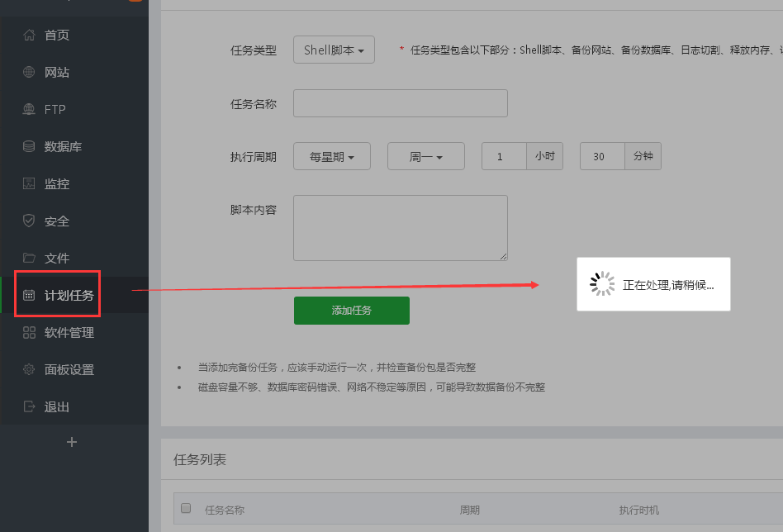Screen dimensions: 783x532
Task: Open 面板设置 panel settings
Action: pos(62,369)
